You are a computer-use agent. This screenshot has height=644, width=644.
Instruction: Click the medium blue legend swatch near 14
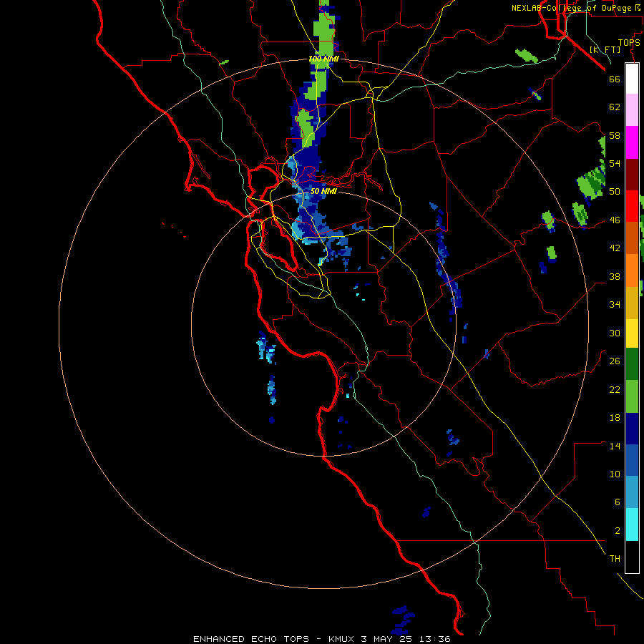(632, 461)
